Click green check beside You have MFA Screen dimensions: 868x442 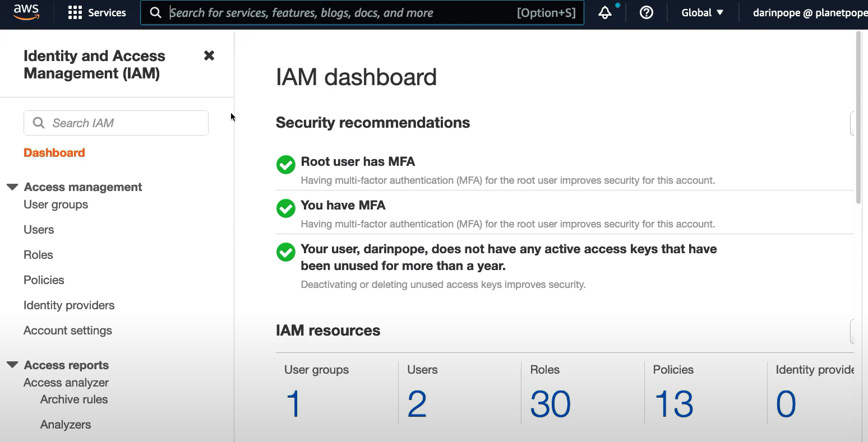pos(286,208)
